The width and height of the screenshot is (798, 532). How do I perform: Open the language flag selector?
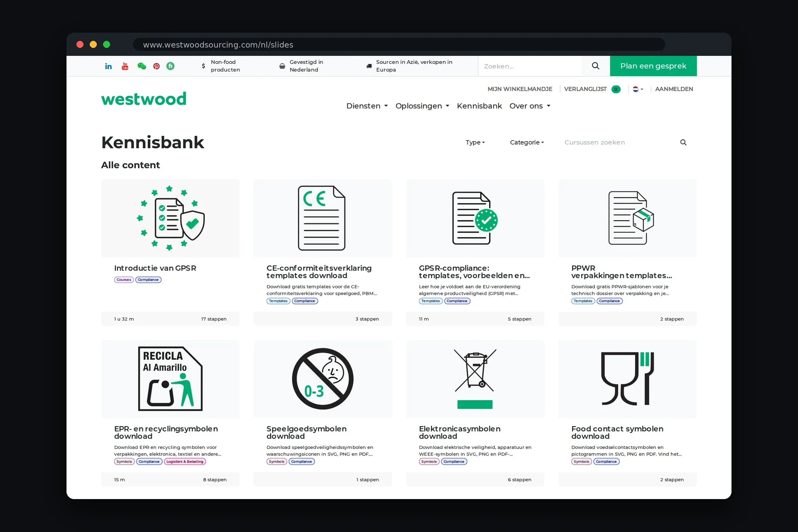[x=638, y=89]
